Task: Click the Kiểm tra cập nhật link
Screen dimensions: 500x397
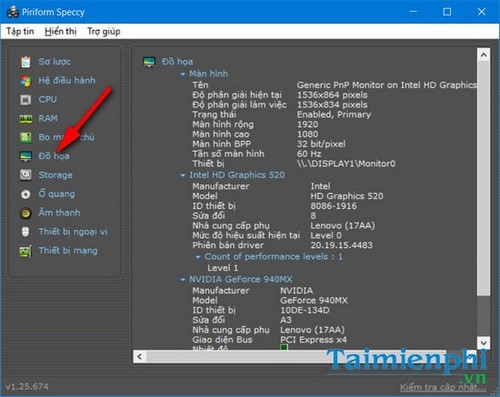Action: click(443, 387)
